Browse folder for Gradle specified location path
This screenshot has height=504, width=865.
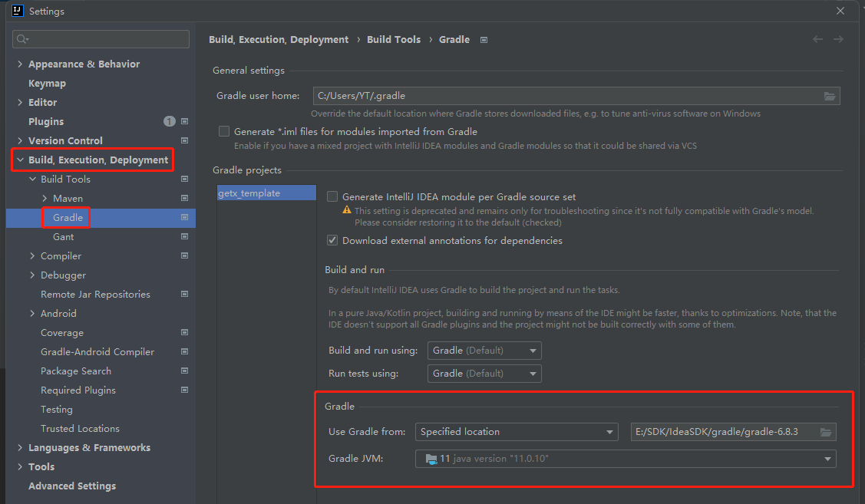[x=826, y=432]
